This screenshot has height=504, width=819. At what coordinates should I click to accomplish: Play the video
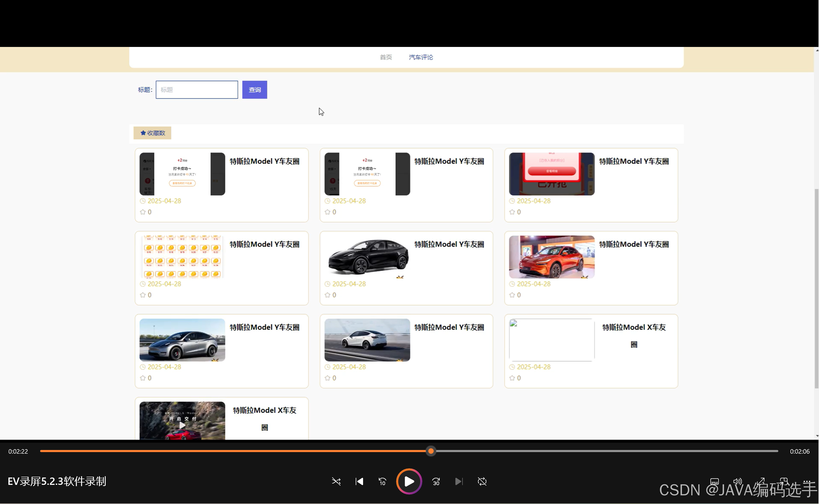tap(409, 481)
